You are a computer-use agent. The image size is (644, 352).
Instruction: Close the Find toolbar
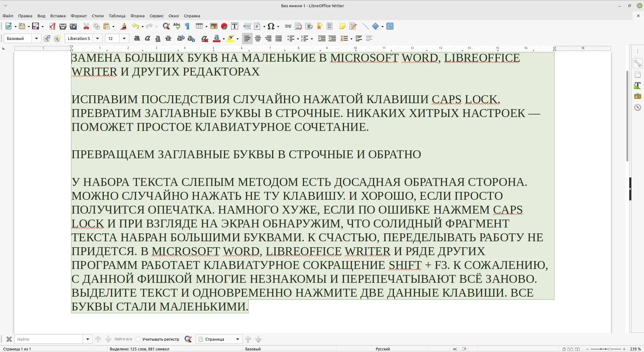pyautogui.click(x=9, y=339)
